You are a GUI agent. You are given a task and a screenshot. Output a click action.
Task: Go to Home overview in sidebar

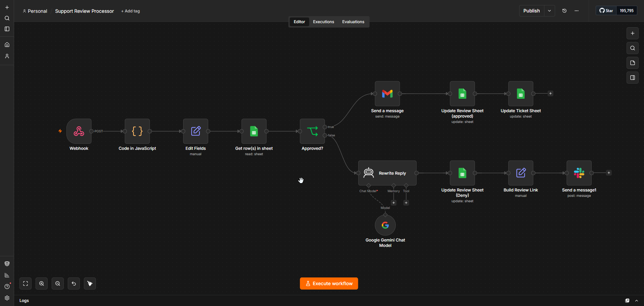7,45
